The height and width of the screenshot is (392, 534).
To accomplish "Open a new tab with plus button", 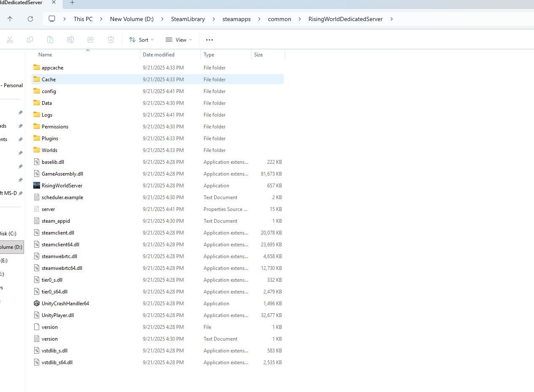I will 72,3.
